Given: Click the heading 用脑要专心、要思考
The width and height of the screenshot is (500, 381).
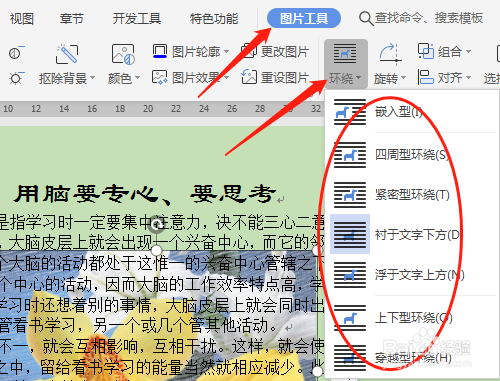Looking at the screenshot, I should (x=145, y=194).
